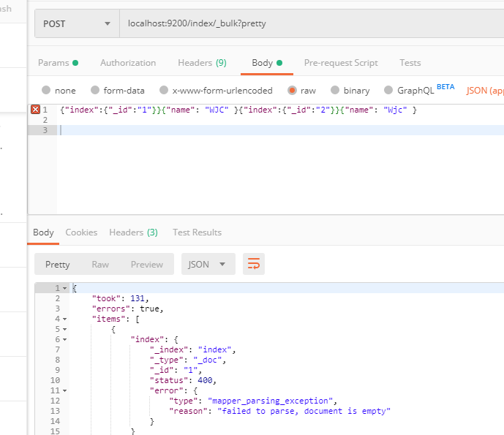This screenshot has height=435, width=504.
Task: Collapse the "items" array at line 4
Action: point(64,319)
